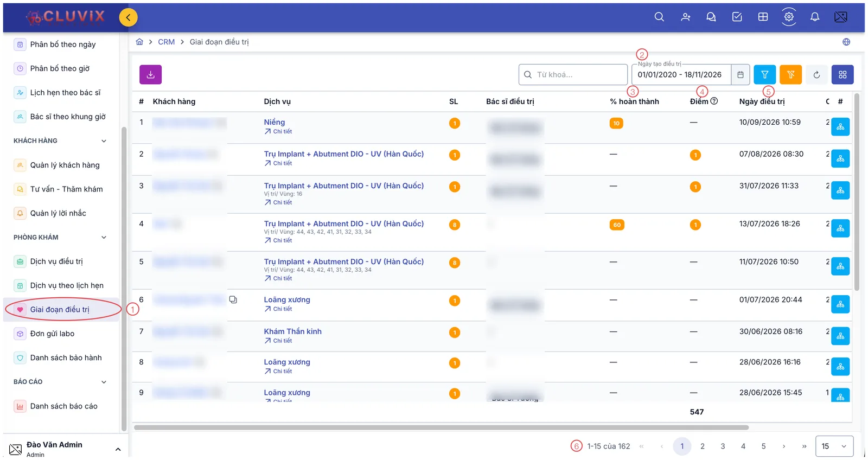Viewport: 868px width, 460px height.
Task: Switch layout with grid view button
Action: coord(843,75)
